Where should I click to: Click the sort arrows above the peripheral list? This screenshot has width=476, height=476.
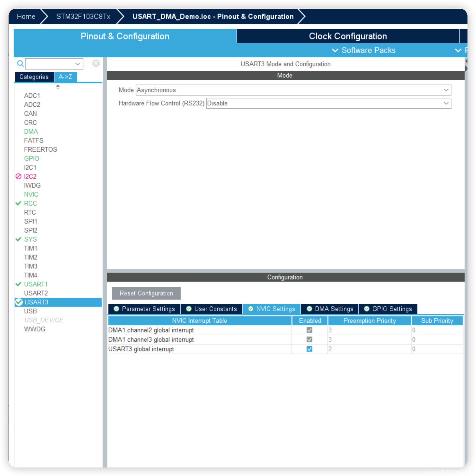click(x=58, y=87)
